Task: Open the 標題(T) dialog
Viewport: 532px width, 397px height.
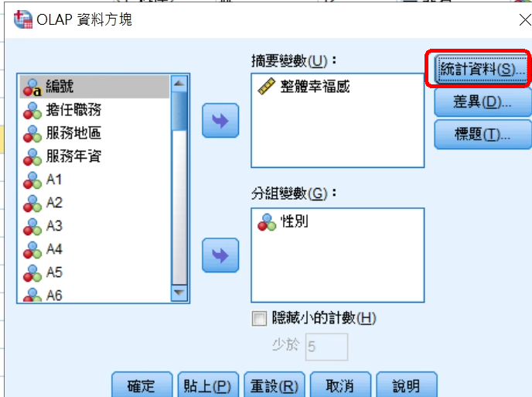Action: (x=483, y=135)
